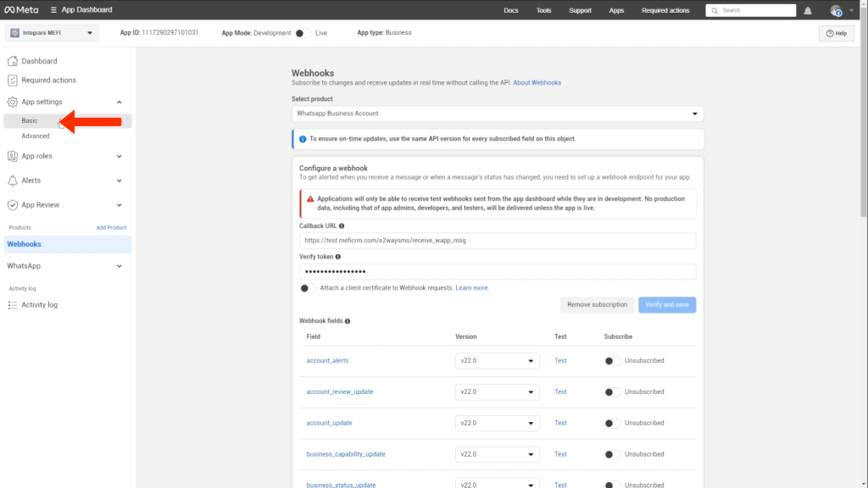
Task: Click the Alerts bell icon in sidebar
Action: [x=12, y=180]
